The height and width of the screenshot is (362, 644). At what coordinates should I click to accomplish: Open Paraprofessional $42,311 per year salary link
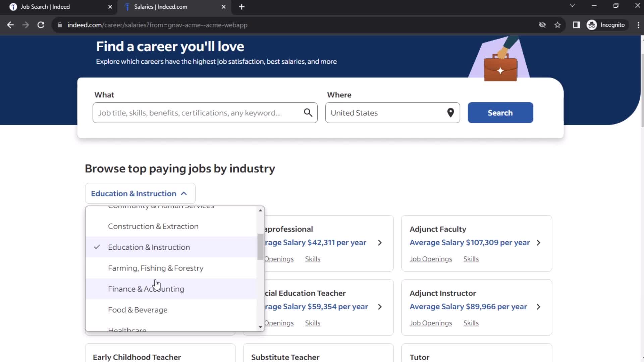315,243
